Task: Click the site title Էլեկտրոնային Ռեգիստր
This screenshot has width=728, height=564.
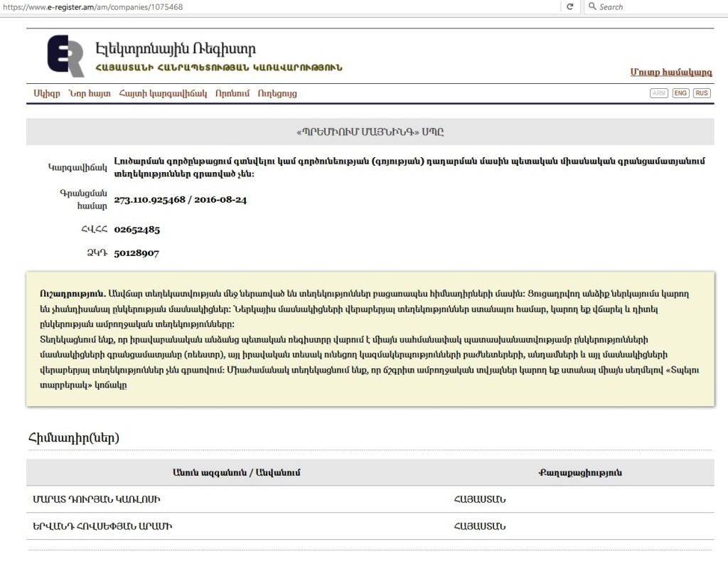Action: 176,49
